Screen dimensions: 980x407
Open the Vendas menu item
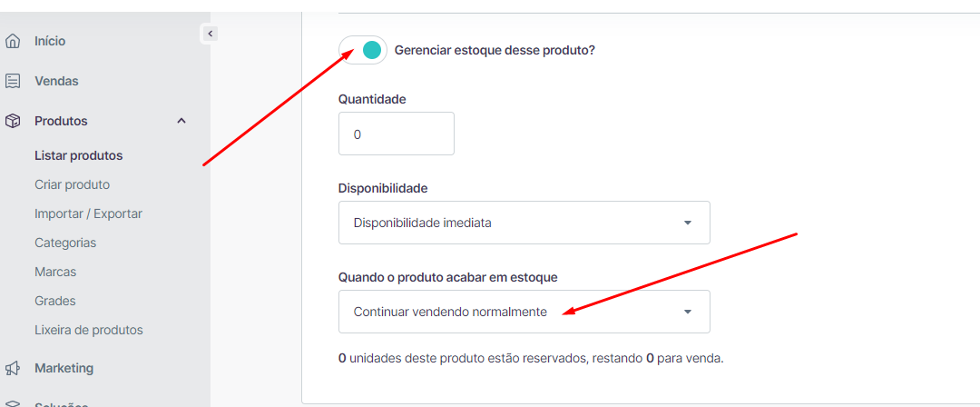57,82
